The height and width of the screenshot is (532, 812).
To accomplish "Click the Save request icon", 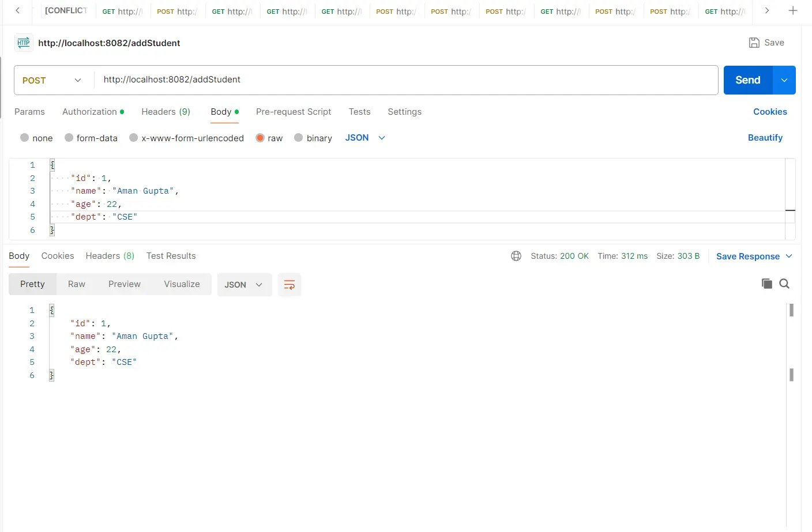I will (767, 42).
